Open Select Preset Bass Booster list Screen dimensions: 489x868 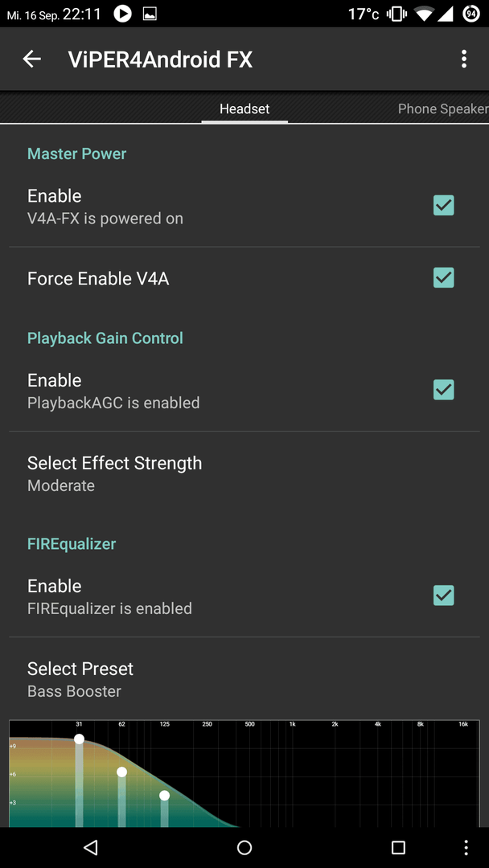(x=244, y=679)
